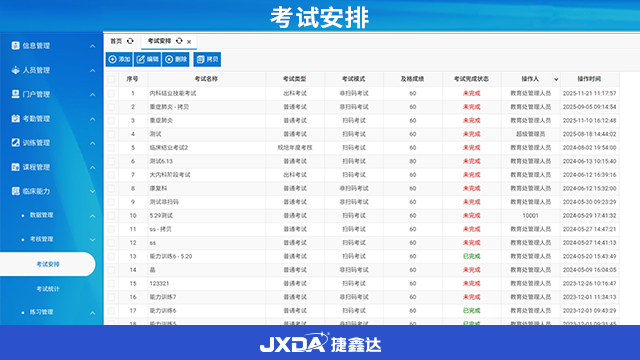Click the 添加 (add) button
This screenshot has height=360, width=640.
(x=119, y=59)
